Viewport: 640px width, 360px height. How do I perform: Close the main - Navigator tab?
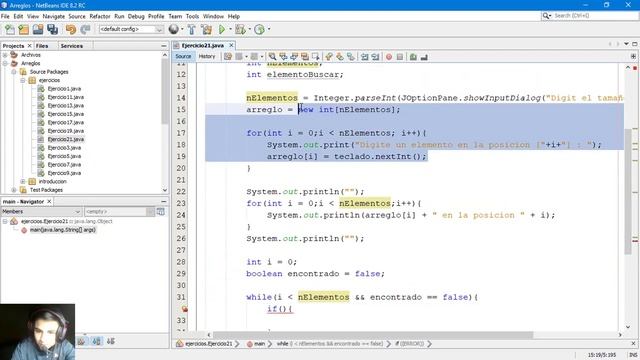(x=49, y=202)
